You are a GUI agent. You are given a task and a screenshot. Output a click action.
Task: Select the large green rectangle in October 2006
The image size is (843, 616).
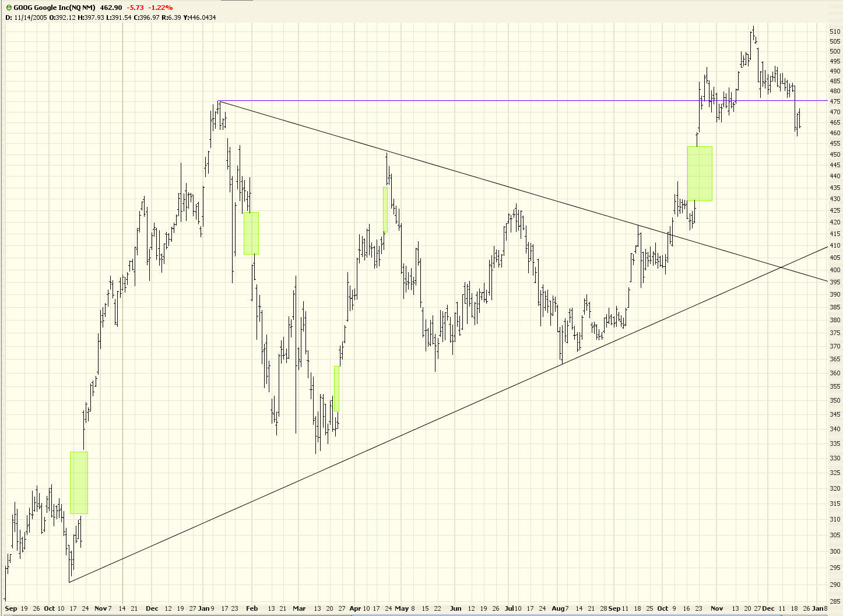click(x=700, y=174)
